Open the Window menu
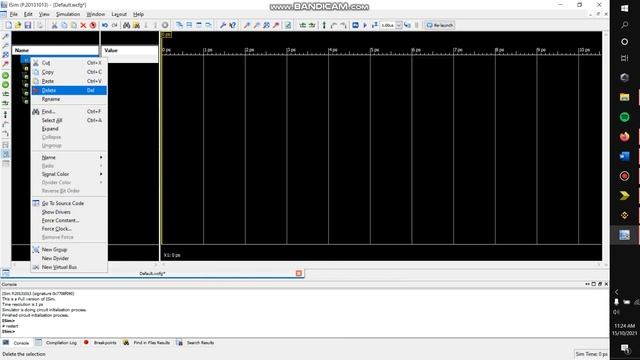The image size is (640, 360). point(96,14)
